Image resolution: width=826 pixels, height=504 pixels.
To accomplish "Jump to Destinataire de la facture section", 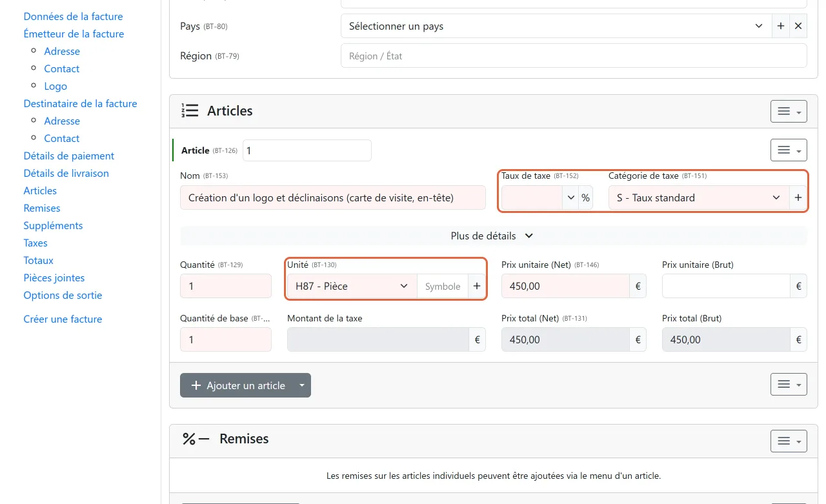I will tap(80, 103).
